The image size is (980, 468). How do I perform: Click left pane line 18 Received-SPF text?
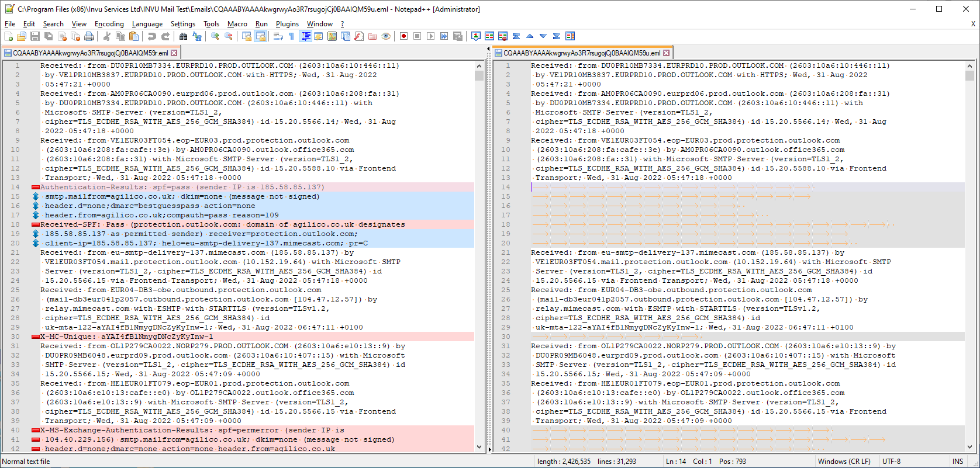tap(222, 224)
